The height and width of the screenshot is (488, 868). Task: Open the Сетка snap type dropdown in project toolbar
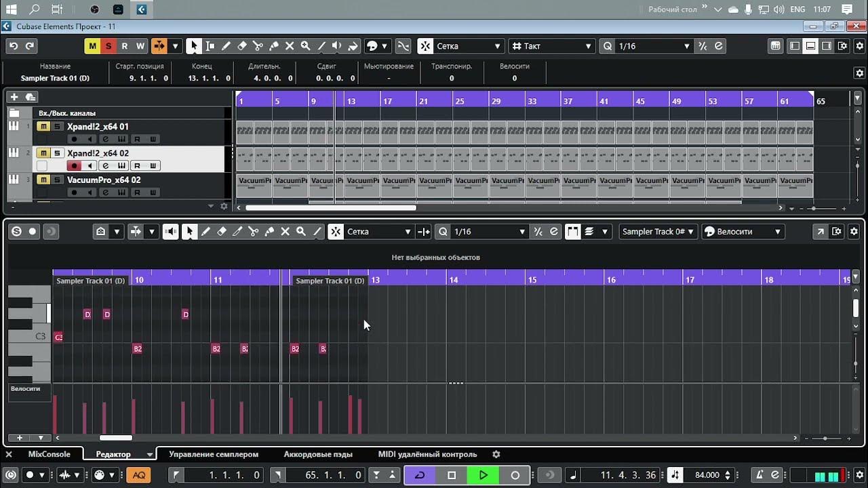[x=468, y=46]
